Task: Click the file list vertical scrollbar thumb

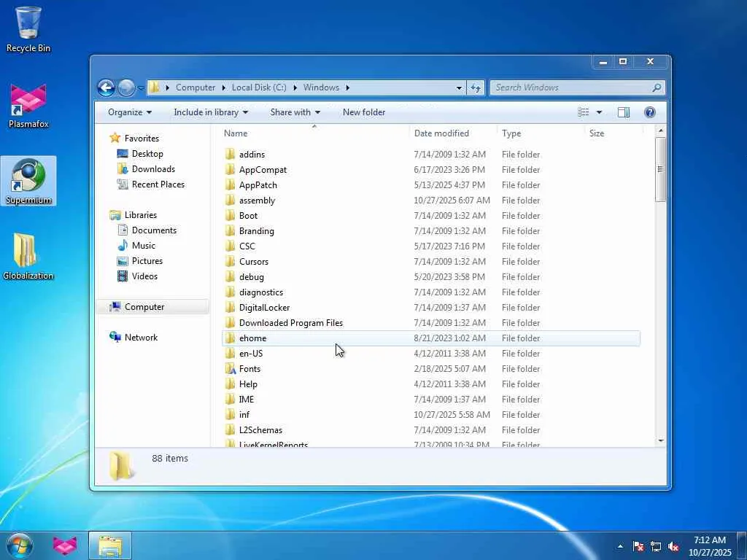Action: point(660,169)
